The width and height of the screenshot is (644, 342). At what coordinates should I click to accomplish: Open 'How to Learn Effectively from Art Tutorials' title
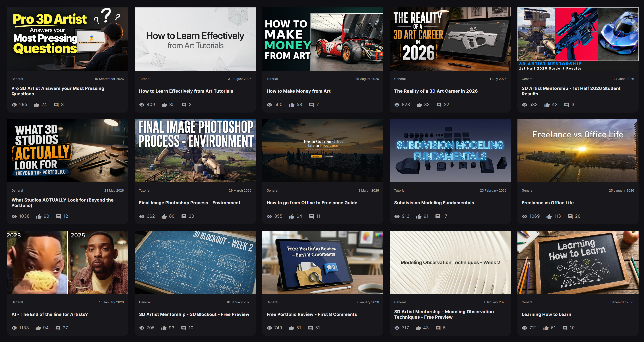186,91
